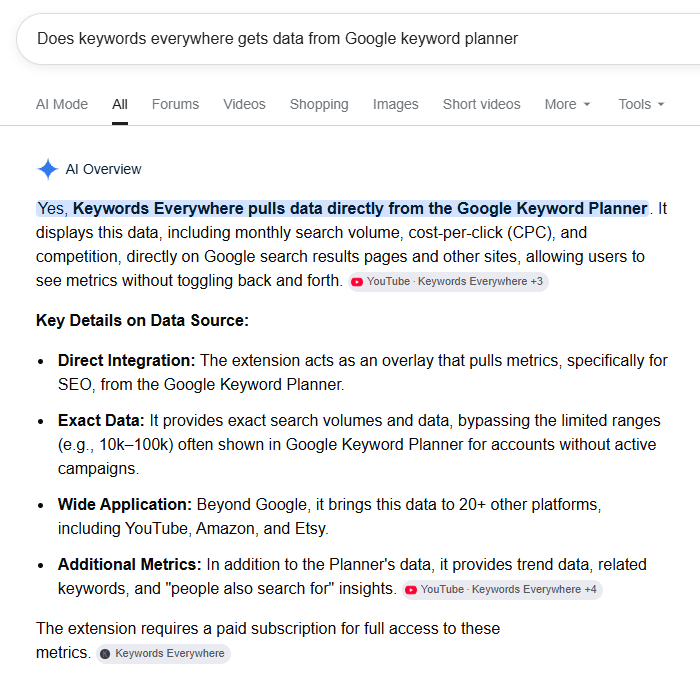Open the YouTube · Keywords Everywhere +3 source chip
Viewport: 700px width, 676px height.
click(448, 282)
